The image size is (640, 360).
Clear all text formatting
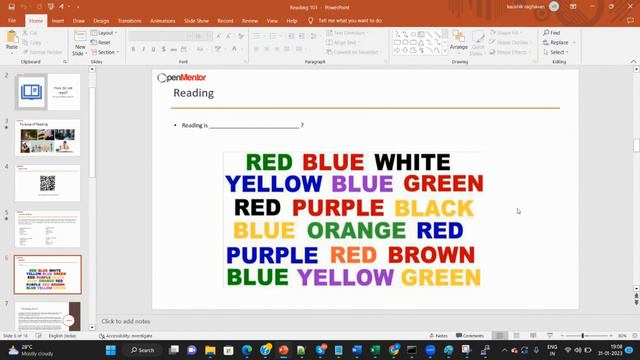(241, 36)
